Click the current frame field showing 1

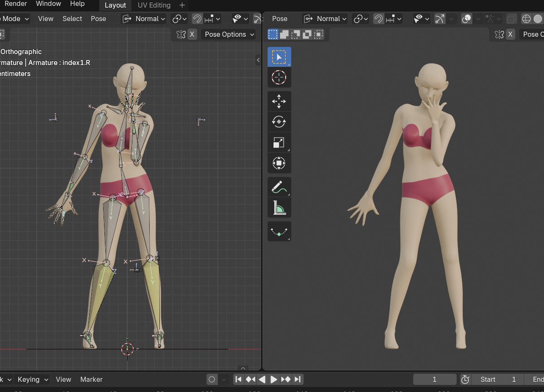point(434,379)
